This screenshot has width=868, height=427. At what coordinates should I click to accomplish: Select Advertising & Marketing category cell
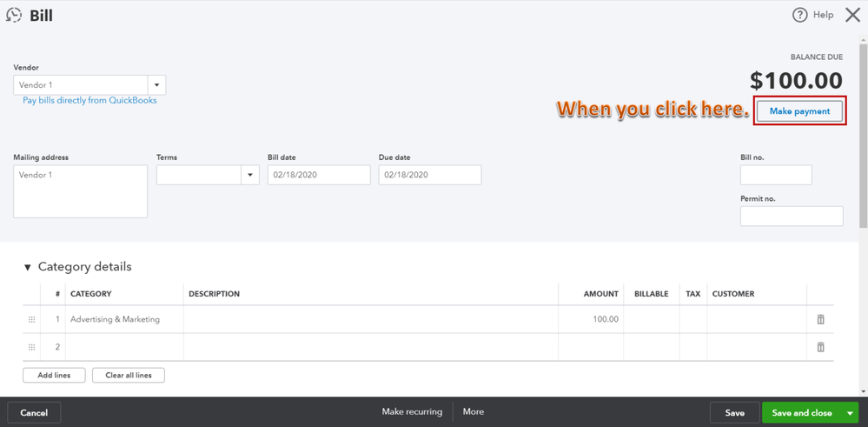124,319
